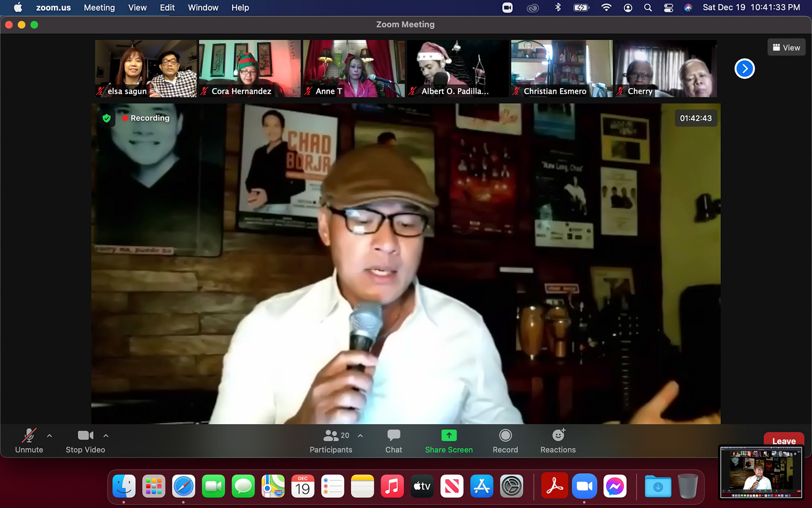The width and height of the screenshot is (812, 508).
Task: Open Messenger from the Dock
Action: [614, 486]
